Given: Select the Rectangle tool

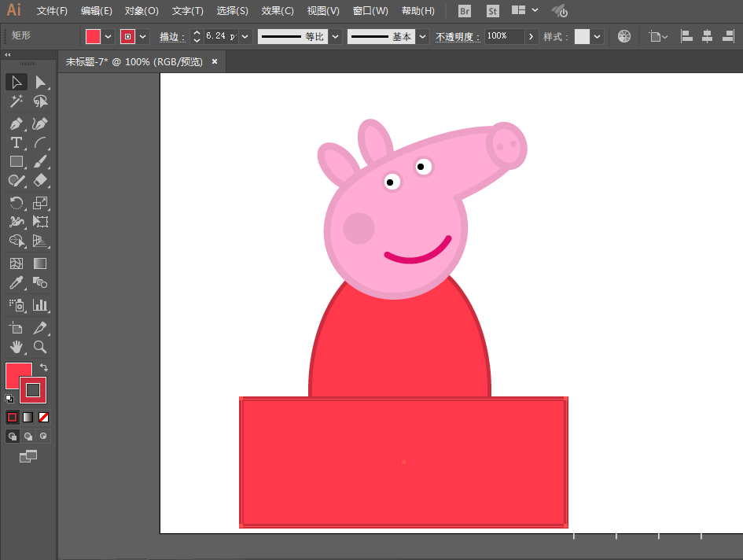Looking at the screenshot, I should [16, 162].
